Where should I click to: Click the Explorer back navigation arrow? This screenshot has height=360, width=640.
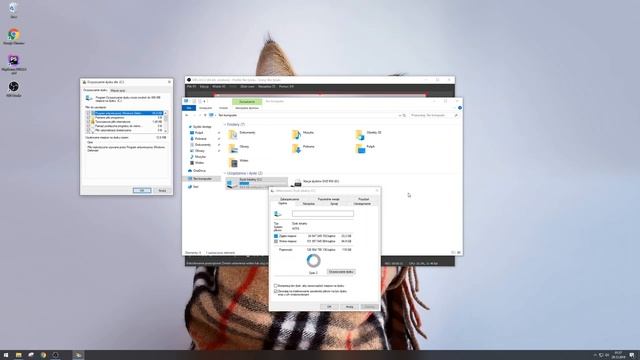(x=187, y=116)
